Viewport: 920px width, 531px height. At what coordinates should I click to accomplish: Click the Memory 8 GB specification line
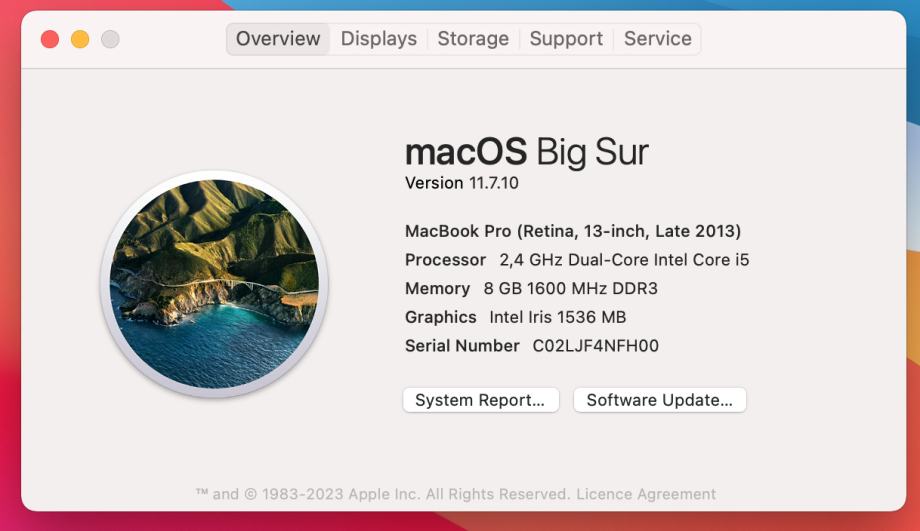pos(530,289)
